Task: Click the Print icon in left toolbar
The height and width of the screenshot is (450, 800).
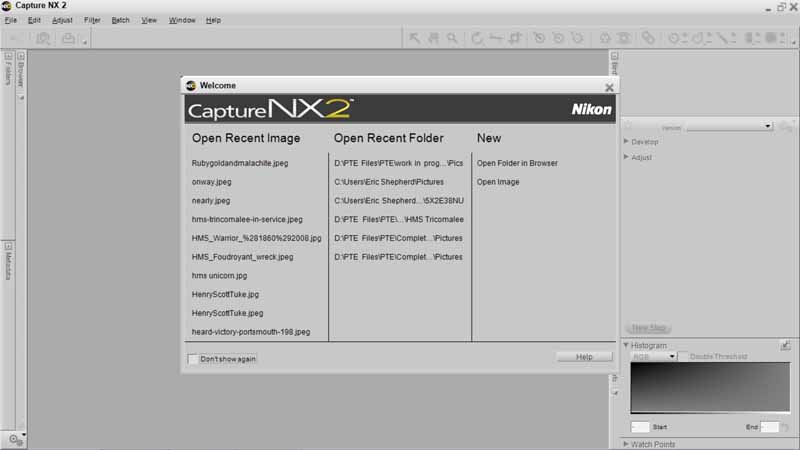Action: pos(68,38)
